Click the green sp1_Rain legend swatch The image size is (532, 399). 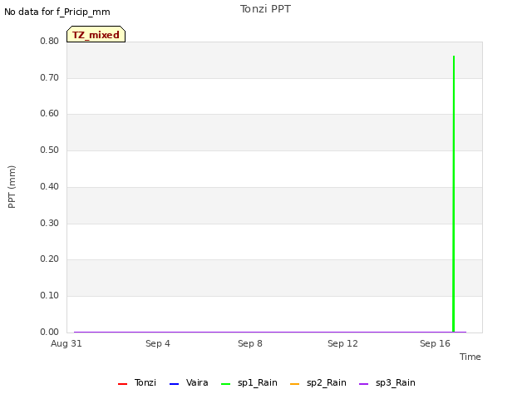click(225, 384)
